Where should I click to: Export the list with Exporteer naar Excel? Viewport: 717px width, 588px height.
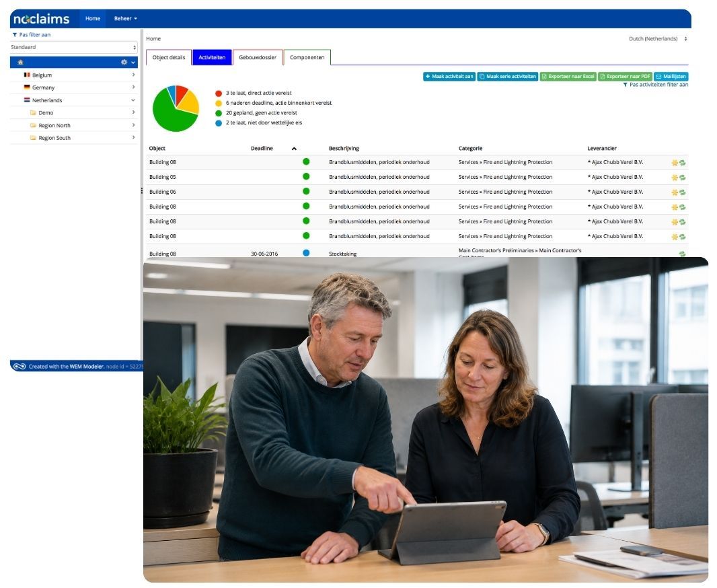pyautogui.click(x=568, y=76)
